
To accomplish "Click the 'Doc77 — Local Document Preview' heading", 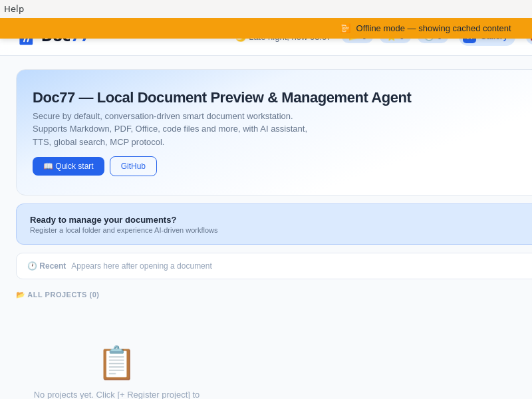I will pyautogui.click(x=222, y=98).
